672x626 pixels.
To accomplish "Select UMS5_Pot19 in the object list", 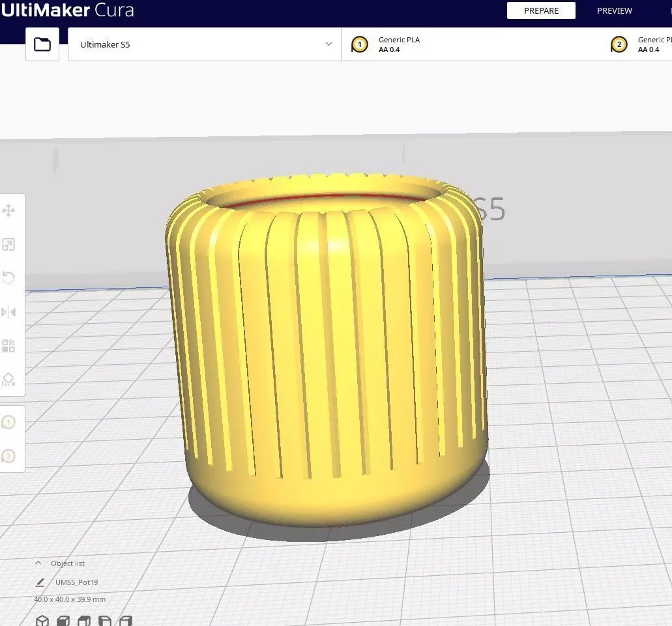I will coord(76,582).
